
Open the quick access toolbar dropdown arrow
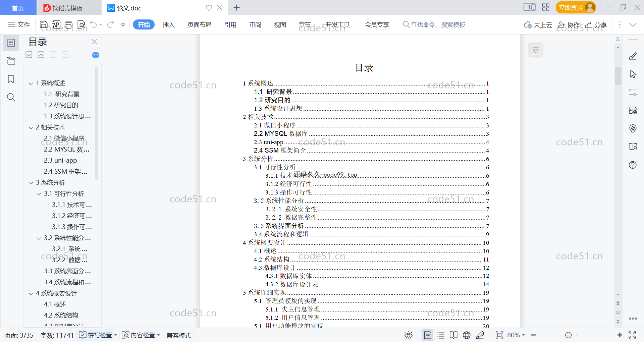click(x=123, y=24)
